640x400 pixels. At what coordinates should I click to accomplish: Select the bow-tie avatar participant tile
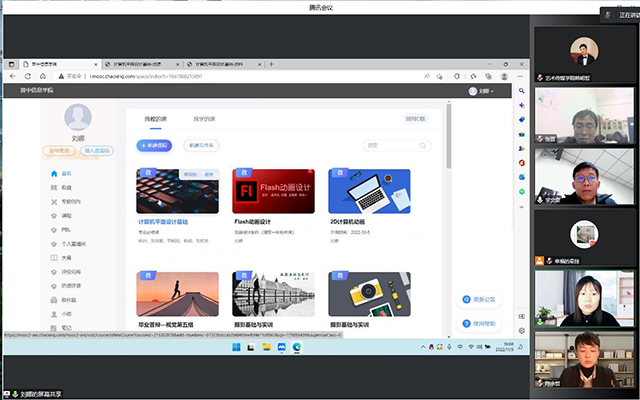584,54
